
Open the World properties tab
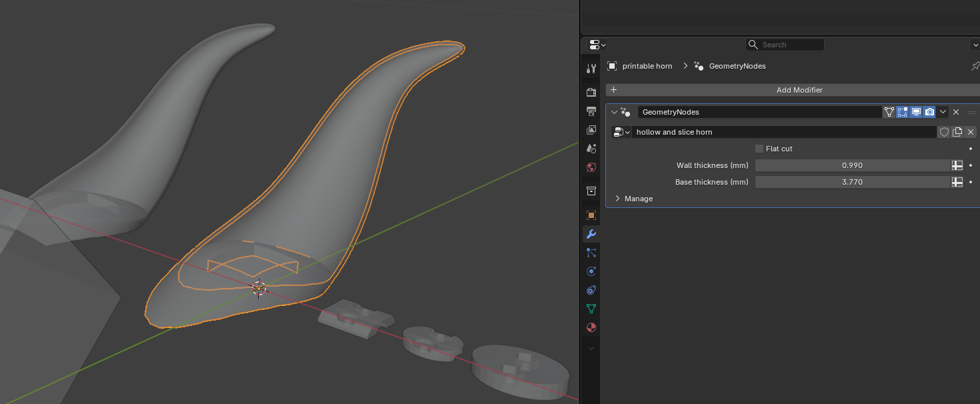pos(591,167)
